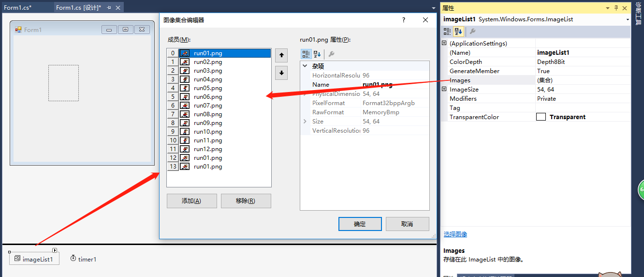Switch dialog property grid to categorized view

(306, 54)
